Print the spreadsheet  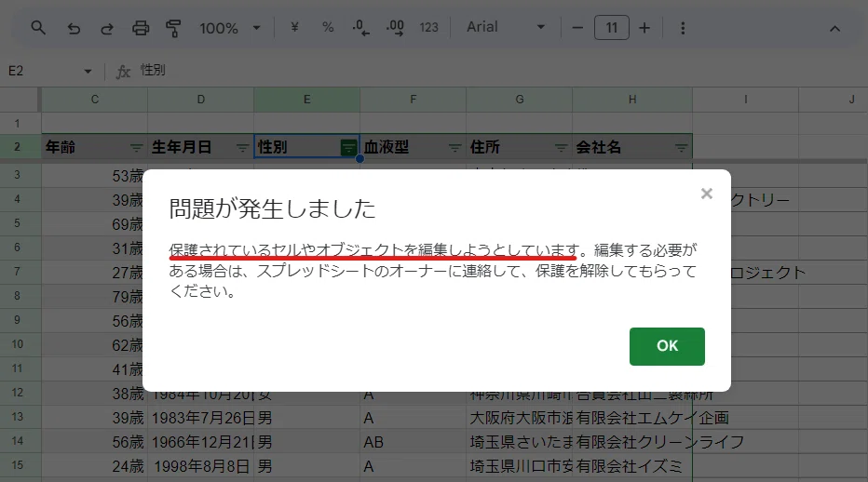[x=141, y=28]
